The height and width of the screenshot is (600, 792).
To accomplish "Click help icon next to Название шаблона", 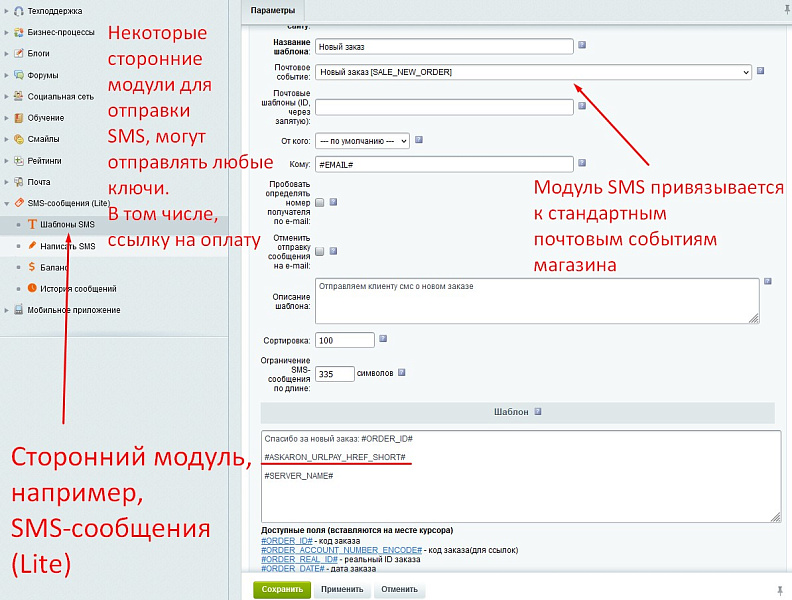I will [x=582, y=45].
